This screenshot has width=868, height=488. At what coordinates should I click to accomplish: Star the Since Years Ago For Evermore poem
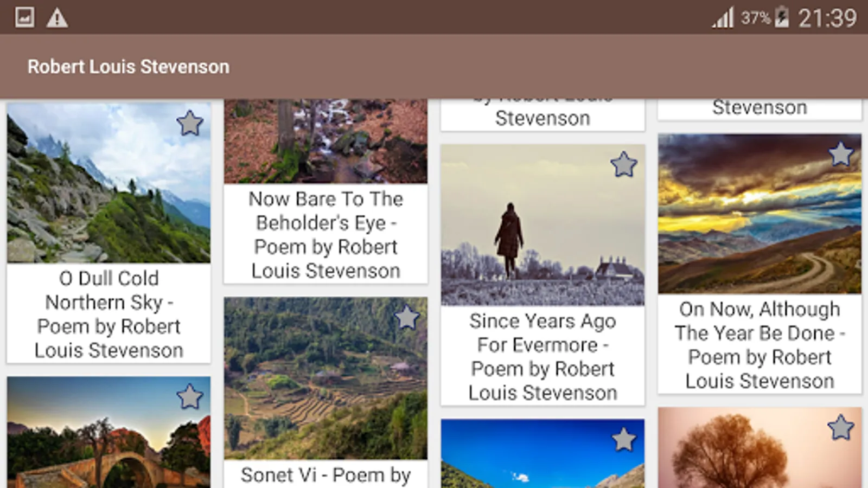pyautogui.click(x=623, y=165)
